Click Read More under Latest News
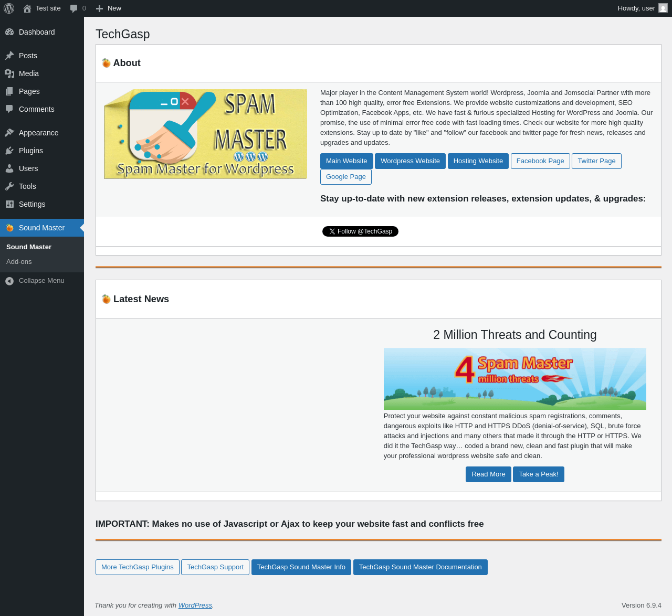672x616 pixels. click(488, 474)
